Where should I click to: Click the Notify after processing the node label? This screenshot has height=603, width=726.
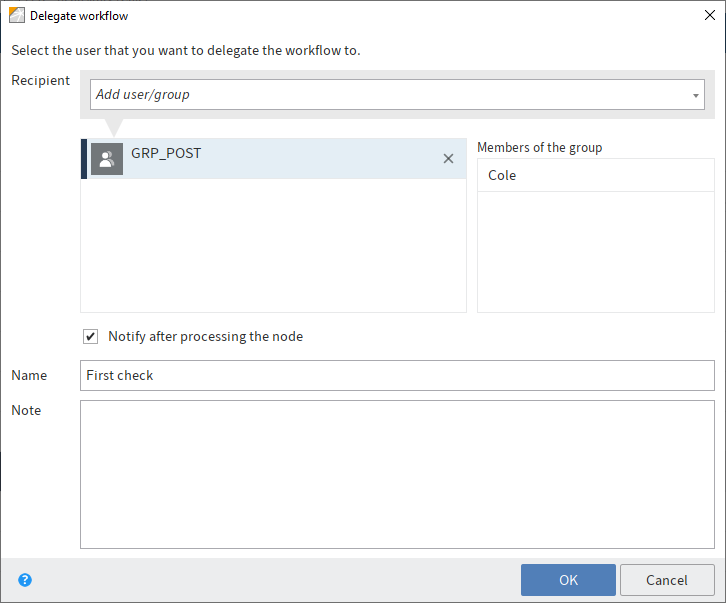click(x=206, y=336)
